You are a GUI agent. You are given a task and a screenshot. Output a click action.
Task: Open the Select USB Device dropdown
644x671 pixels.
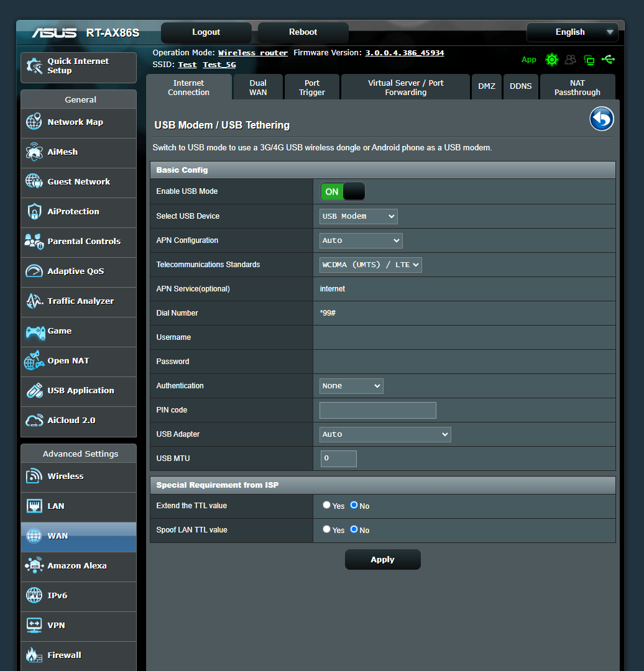coord(358,216)
